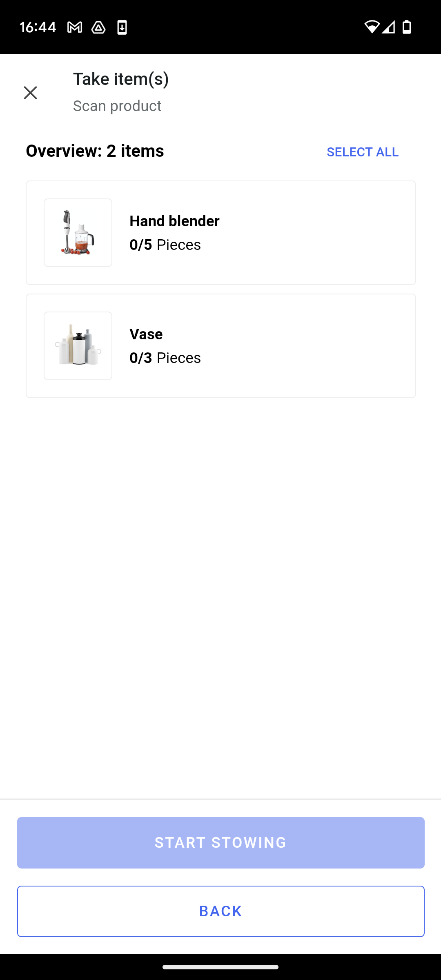Tap the 0/5 Pieces quantity text
The height and width of the screenshot is (980, 441).
click(165, 245)
